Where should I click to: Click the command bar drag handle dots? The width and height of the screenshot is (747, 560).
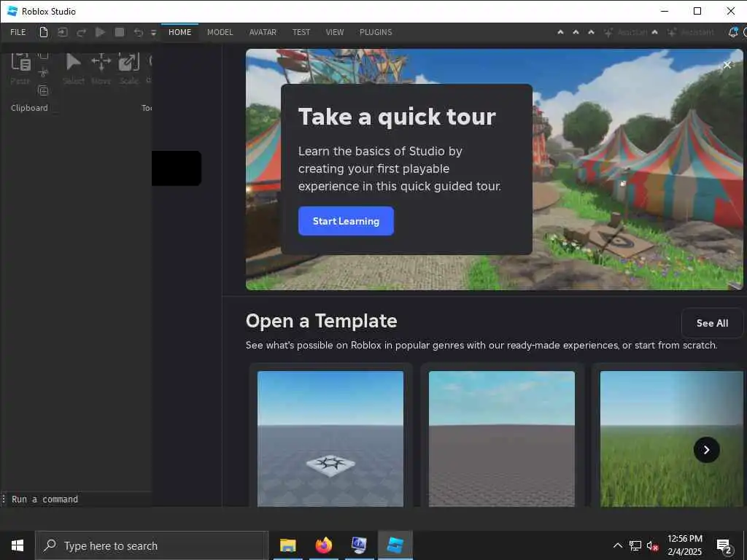pyautogui.click(x=4, y=499)
